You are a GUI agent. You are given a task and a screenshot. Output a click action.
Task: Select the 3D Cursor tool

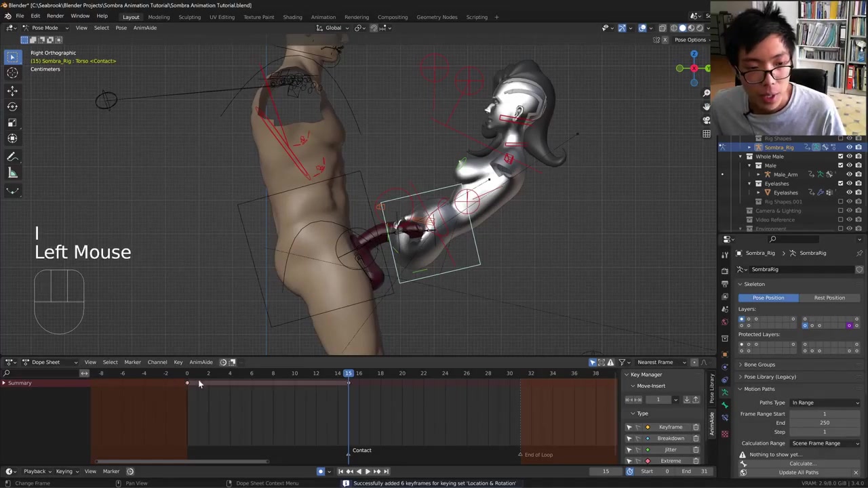12,73
